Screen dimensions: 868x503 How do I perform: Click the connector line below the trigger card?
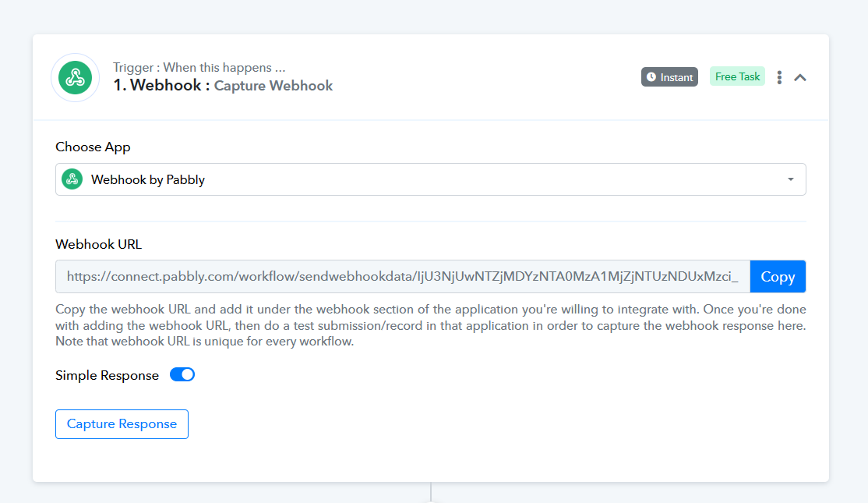pyautogui.click(x=431, y=492)
